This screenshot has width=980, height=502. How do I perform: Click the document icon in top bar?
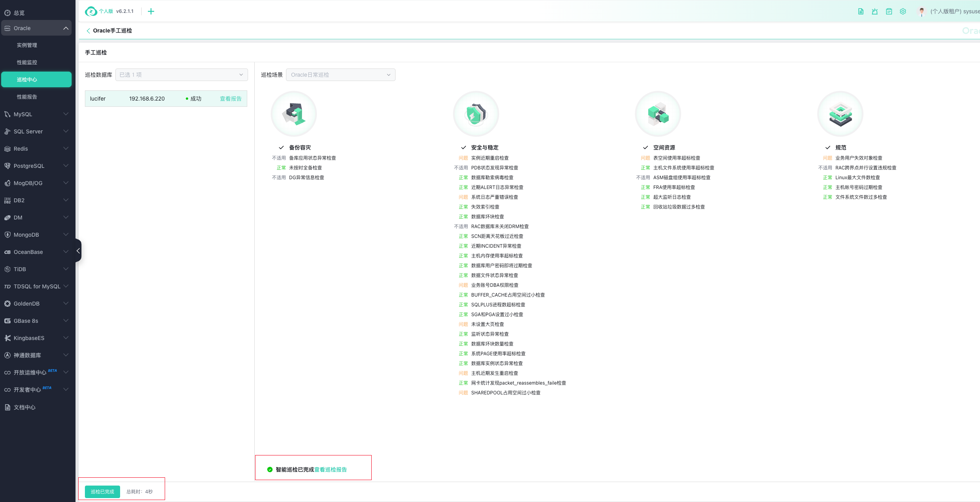click(861, 11)
